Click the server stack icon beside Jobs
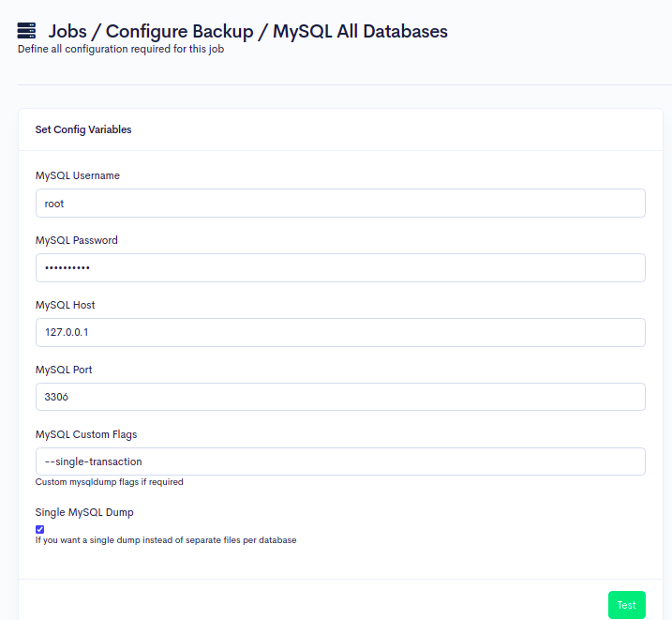Screen dimensions: 672x620 click(26, 30)
